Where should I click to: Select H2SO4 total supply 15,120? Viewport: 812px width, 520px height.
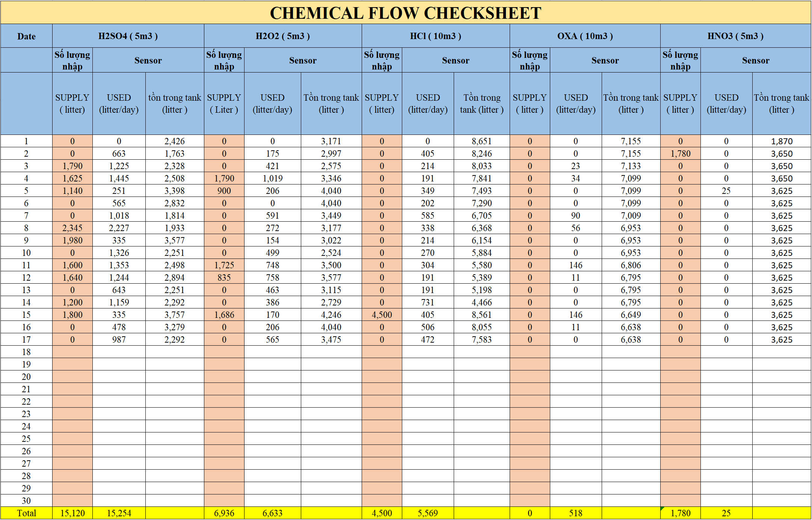(x=72, y=513)
